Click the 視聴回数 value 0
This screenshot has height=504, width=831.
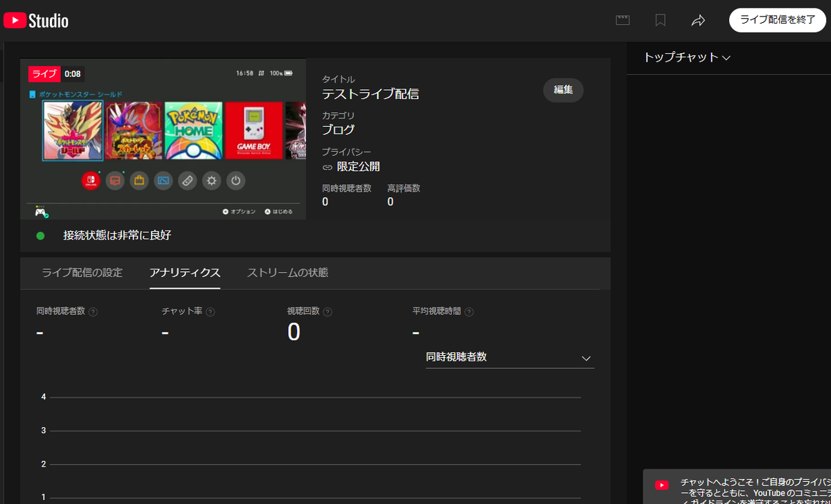(x=294, y=332)
